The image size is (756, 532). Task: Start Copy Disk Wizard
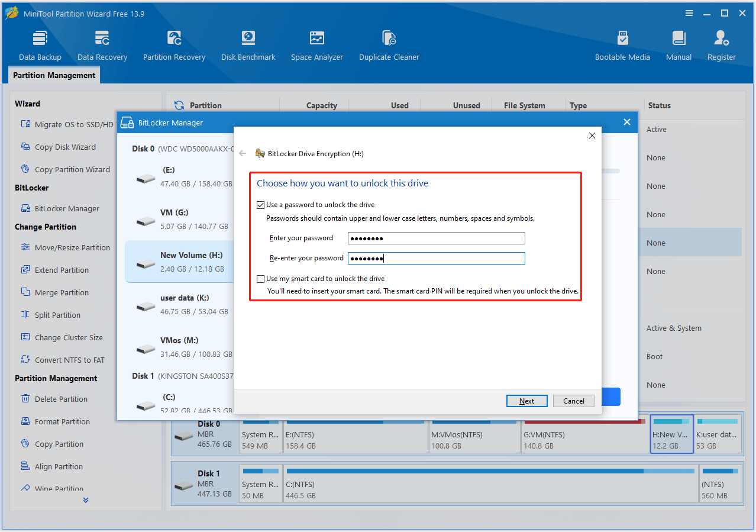pyautogui.click(x=58, y=147)
